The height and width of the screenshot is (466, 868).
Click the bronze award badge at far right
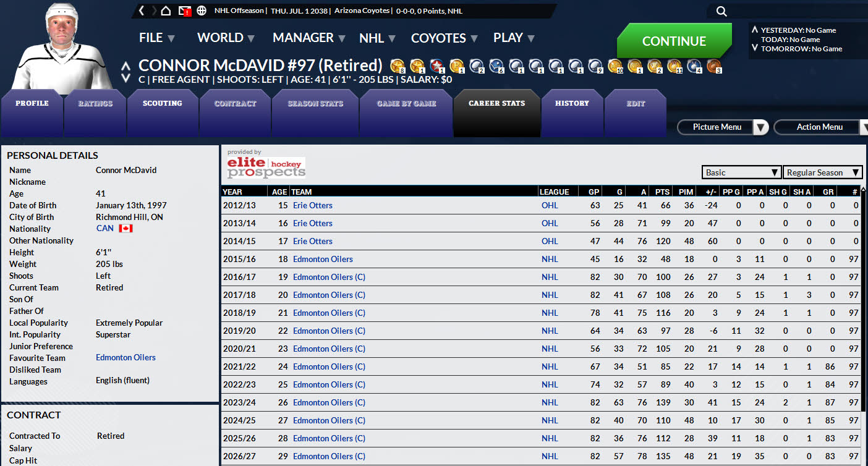pyautogui.click(x=713, y=66)
